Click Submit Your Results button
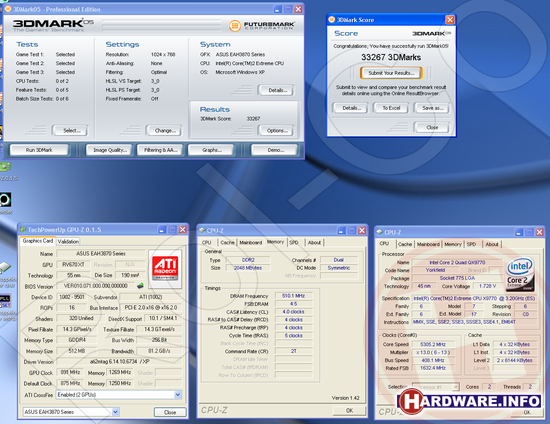550x424 pixels. point(391,73)
